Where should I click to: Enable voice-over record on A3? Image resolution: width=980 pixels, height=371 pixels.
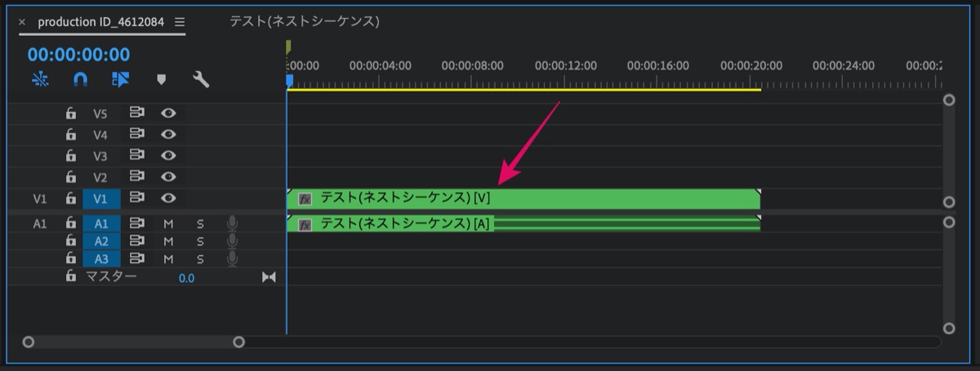click(232, 259)
